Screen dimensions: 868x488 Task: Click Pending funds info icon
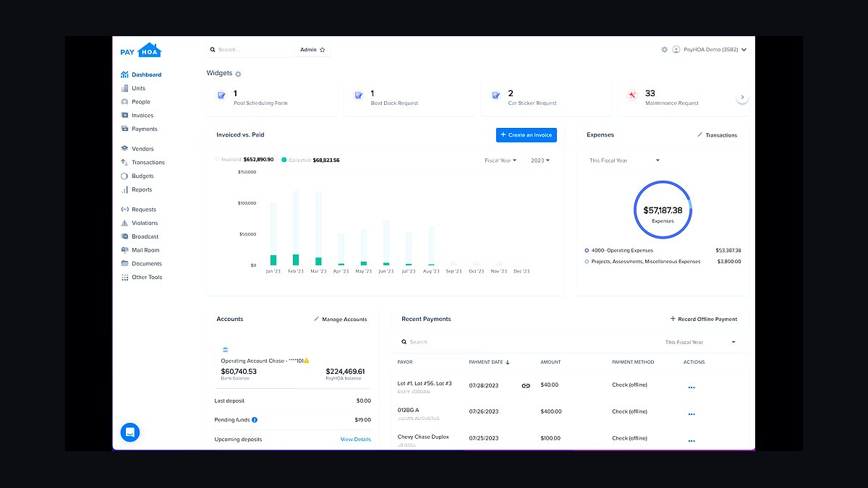(255, 420)
